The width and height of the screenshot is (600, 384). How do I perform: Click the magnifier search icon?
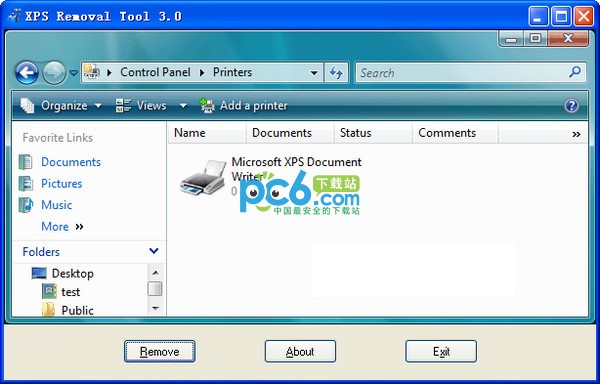click(575, 72)
